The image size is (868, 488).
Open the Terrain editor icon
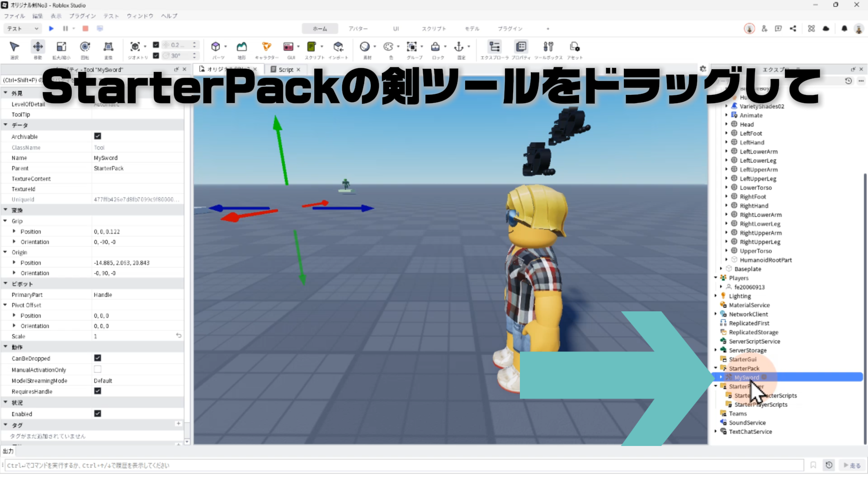pos(242,47)
